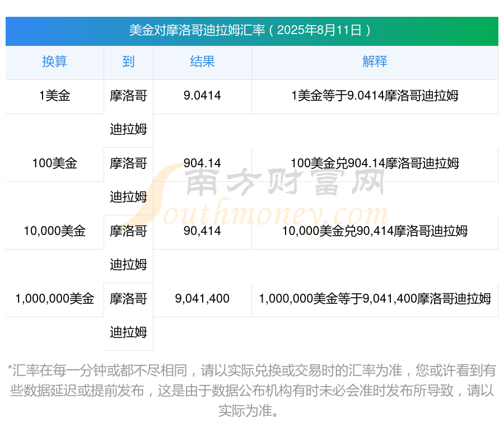Select the 到 column header
504x428 pixels.
tap(128, 62)
